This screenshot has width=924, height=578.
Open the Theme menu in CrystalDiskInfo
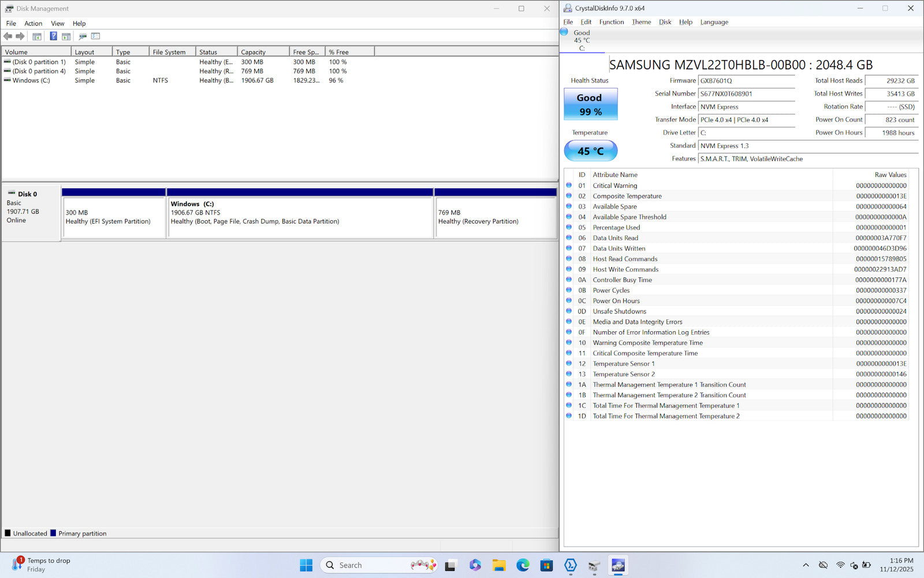[641, 22]
